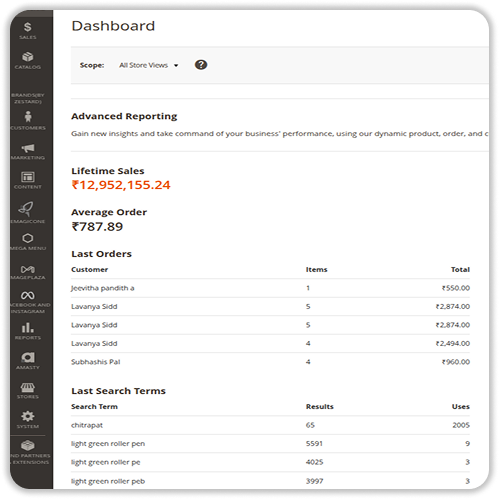Click the Last Search Terms heading
499x499 pixels.
pyautogui.click(x=118, y=391)
